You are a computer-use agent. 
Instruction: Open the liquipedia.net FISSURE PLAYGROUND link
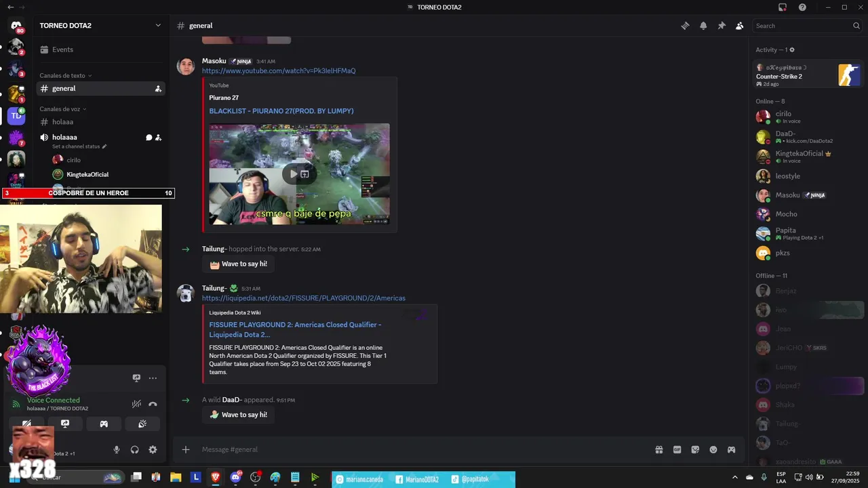point(304,298)
